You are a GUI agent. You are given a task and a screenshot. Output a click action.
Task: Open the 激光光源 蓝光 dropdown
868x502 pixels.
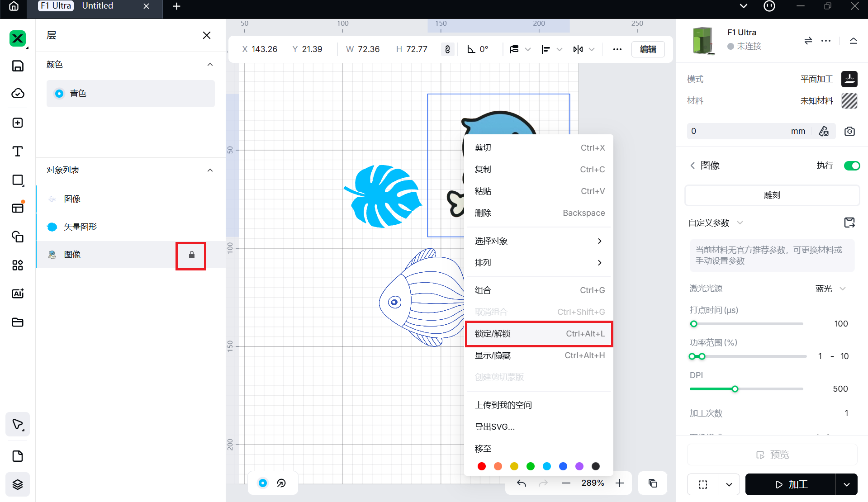click(x=830, y=289)
